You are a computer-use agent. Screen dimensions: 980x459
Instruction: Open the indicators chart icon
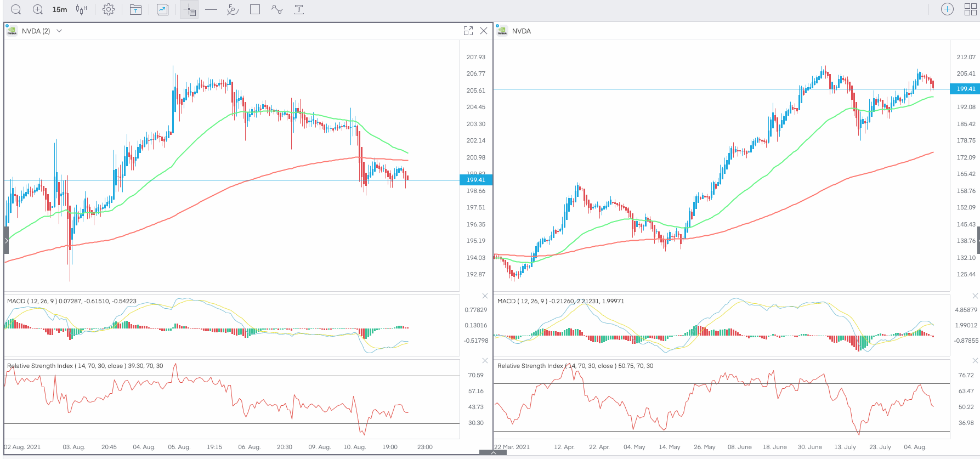pos(162,9)
